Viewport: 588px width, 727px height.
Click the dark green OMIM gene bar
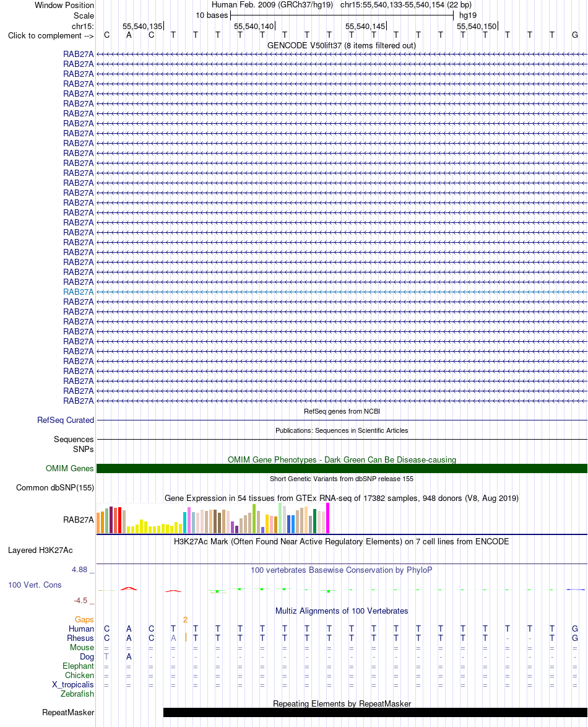pos(342,468)
